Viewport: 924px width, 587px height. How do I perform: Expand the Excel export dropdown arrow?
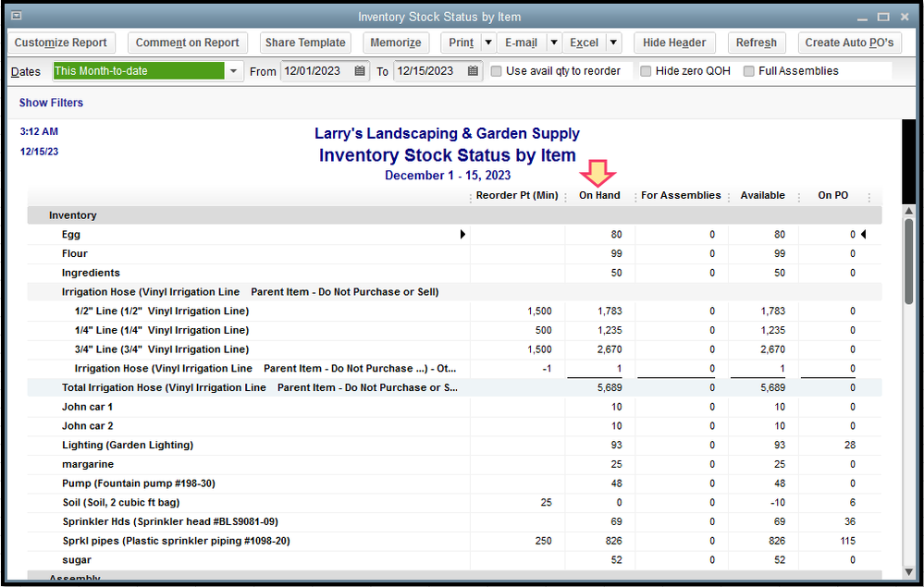click(x=613, y=43)
